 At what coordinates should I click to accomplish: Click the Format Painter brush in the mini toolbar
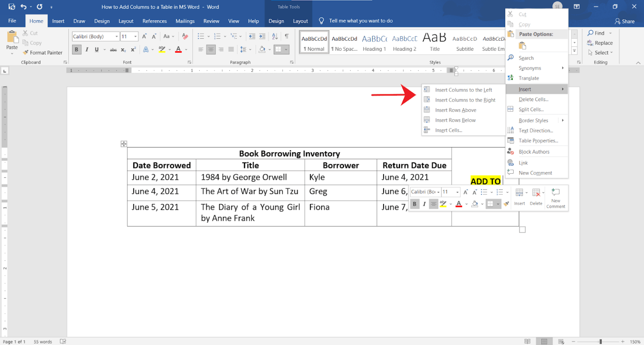(506, 204)
